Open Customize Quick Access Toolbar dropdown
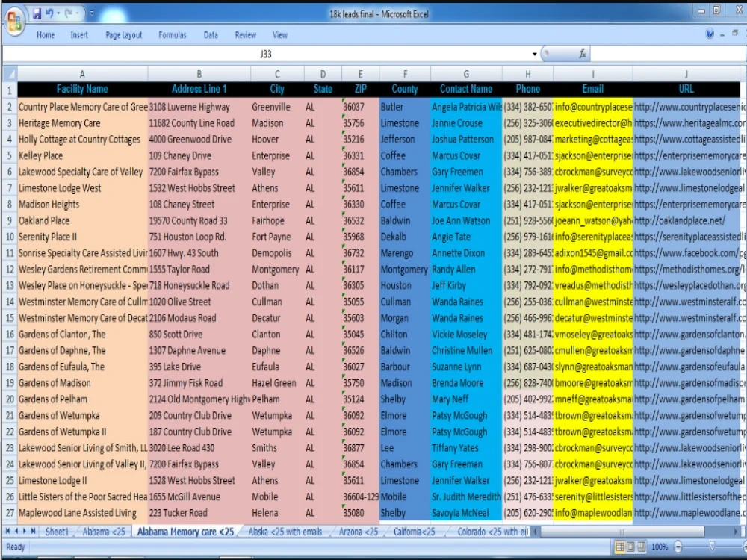Screen dimensions: 747x560 [91, 13]
